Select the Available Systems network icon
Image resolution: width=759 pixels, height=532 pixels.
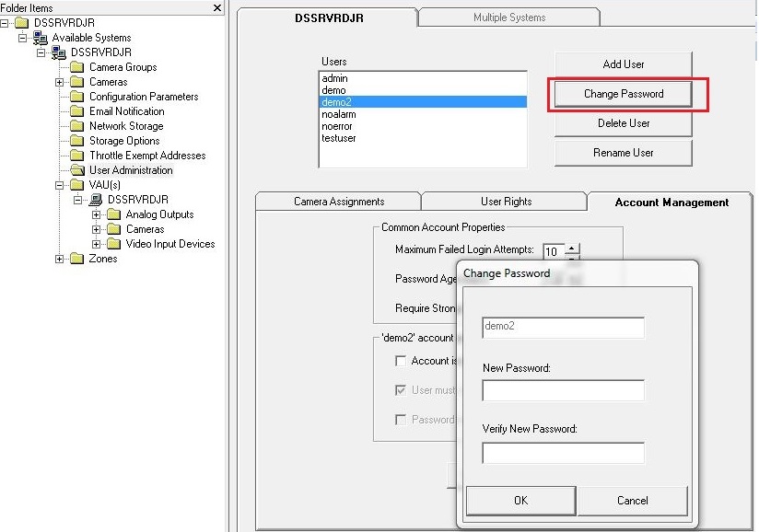coord(41,38)
